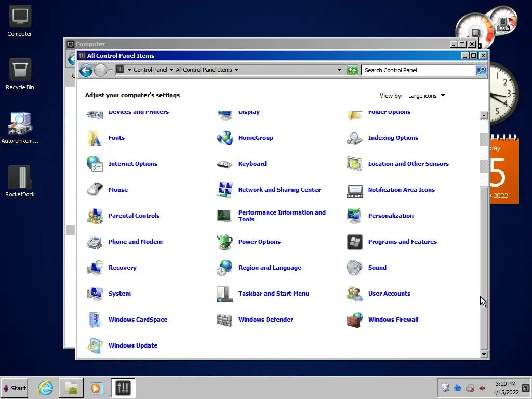The image size is (532, 399).
Task: Click the All Control Panel Items breadcrumb
Action: coord(204,70)
